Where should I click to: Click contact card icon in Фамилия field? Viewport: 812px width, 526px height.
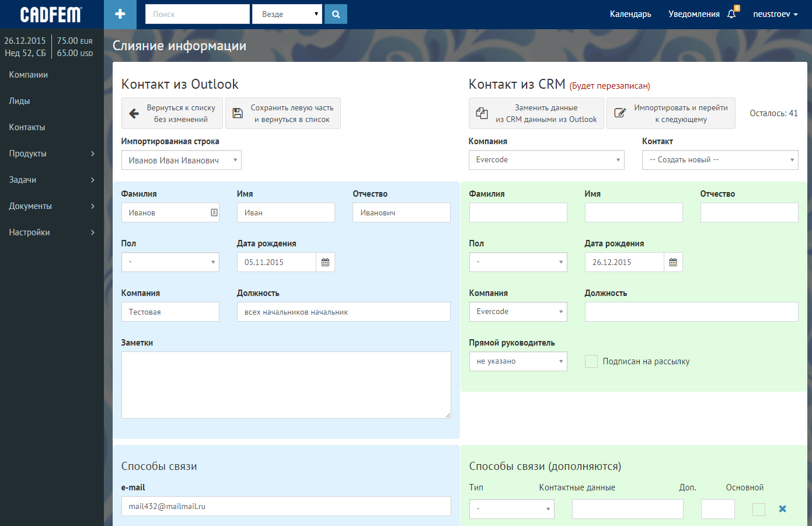click(214, 213)
